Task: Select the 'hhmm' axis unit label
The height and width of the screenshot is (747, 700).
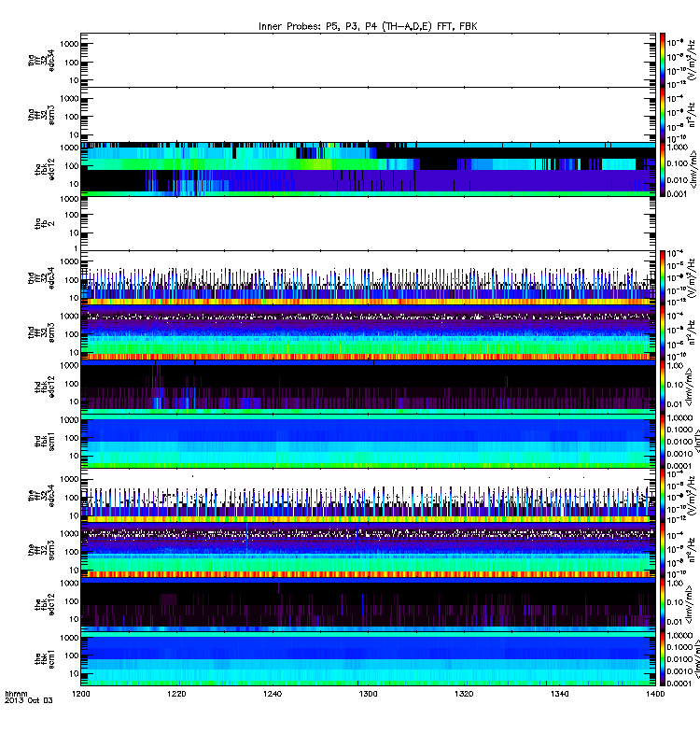Action: pyautogui.click(x=16, y=694)
